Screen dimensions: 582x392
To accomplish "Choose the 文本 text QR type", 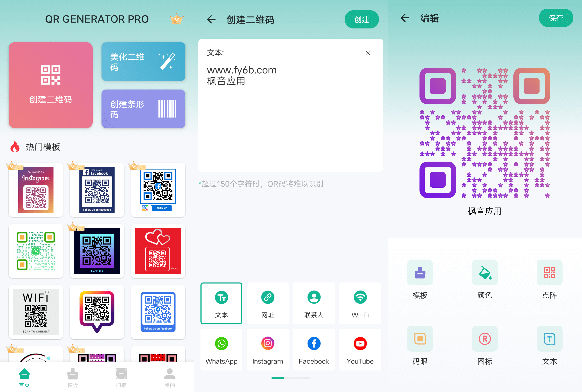I will pyautogui.click(x=221, y=303).
